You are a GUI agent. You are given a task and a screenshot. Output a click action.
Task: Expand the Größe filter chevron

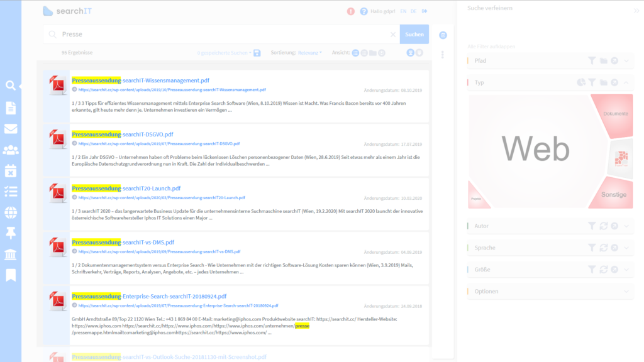(x=626, y=269)
